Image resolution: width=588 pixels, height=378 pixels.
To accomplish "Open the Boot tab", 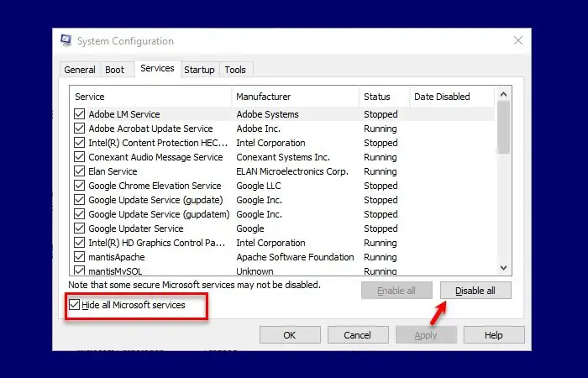I will click(x=114, y=70).
